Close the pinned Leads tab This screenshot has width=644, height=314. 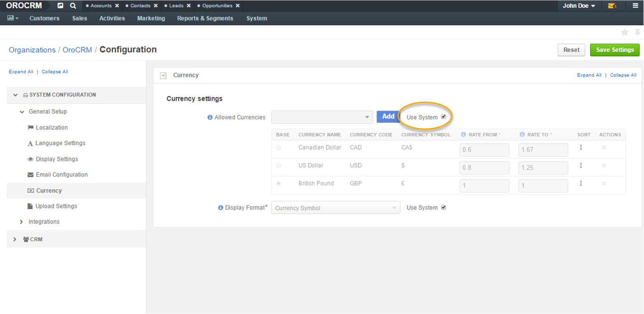pos(189,6)
